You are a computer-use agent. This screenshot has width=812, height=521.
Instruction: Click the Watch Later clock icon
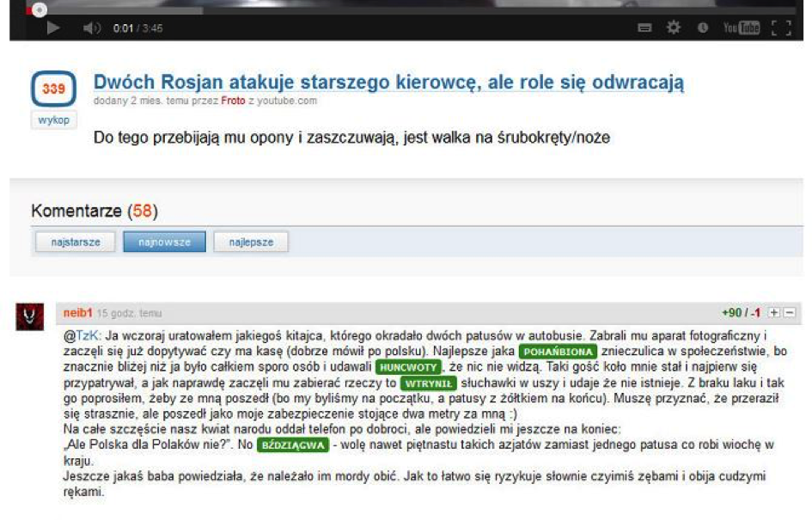tap(702, 28)
